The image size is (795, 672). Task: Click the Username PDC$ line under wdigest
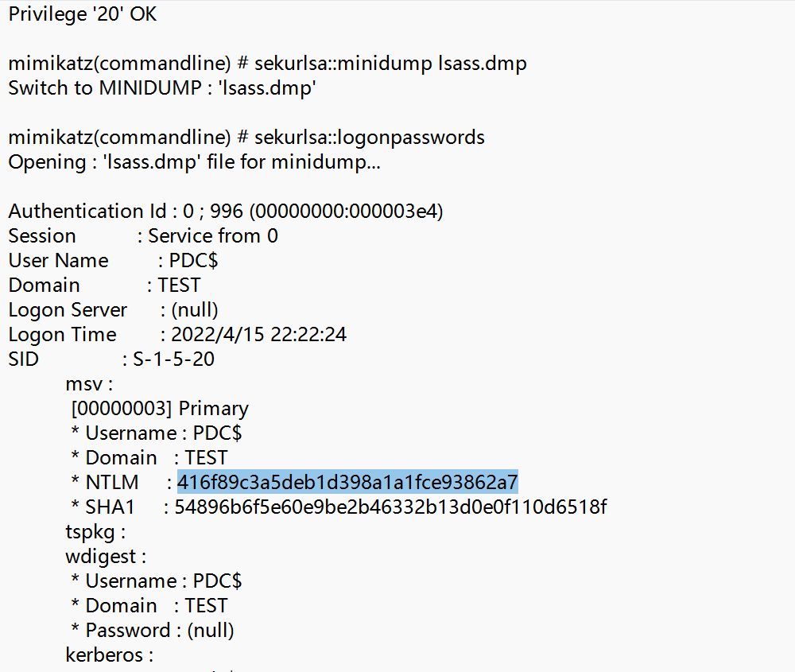(x=156, y=581)
